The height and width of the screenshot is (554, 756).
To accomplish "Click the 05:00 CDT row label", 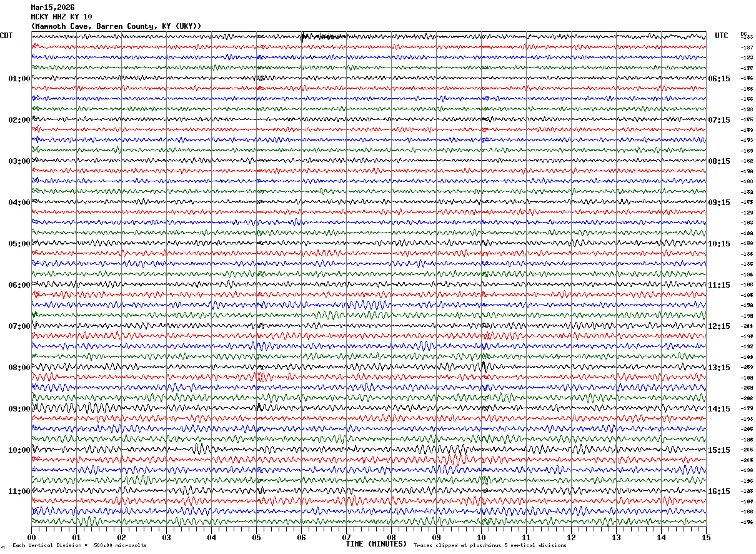I will [x=19, y=244].
